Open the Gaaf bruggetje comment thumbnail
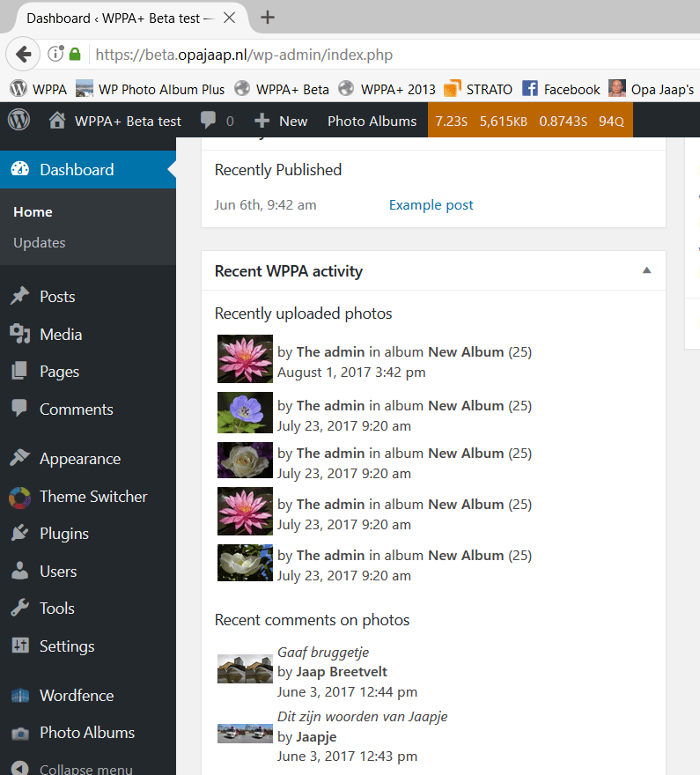 (245, 669)
